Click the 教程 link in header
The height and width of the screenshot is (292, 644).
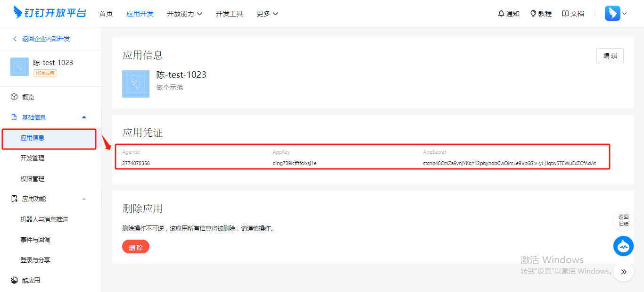(545, 14)
